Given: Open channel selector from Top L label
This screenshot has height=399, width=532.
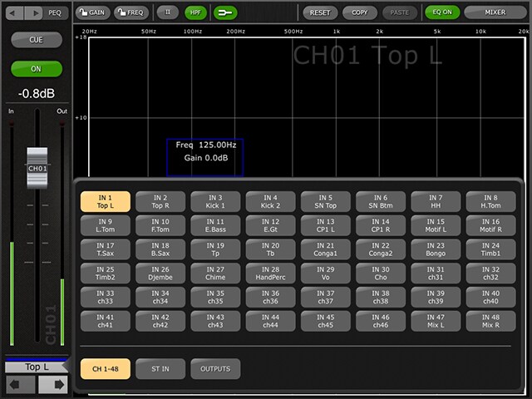Looking at the screenshot, I should pyautogui.click(x=36, y=367).
